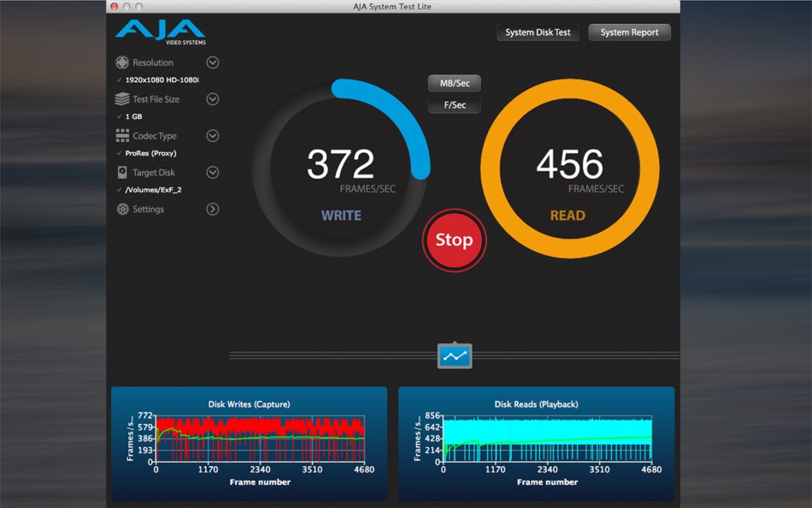Image resolution: width=812 pixels, height=508 pixels.
Task: Click the Target Disk drive icon
Action: [x=122, y=172]
